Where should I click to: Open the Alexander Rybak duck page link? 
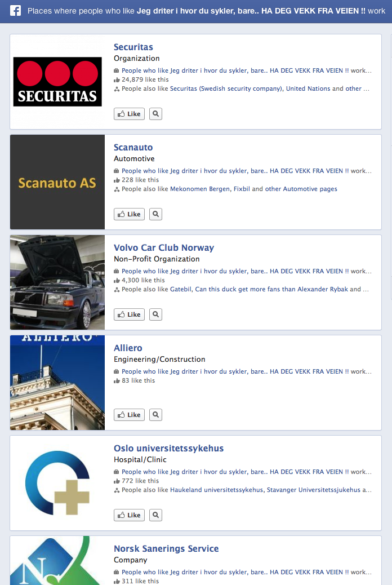271,289
